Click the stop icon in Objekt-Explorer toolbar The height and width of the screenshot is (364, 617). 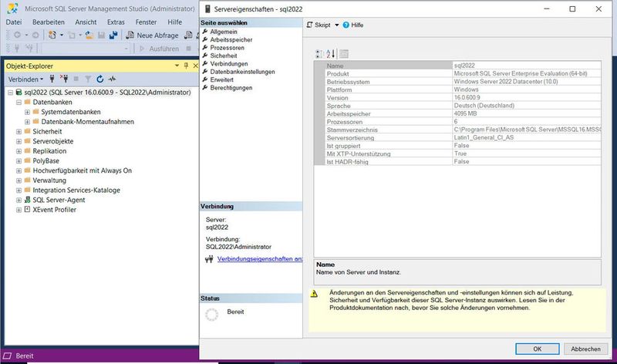pos(76,79)
